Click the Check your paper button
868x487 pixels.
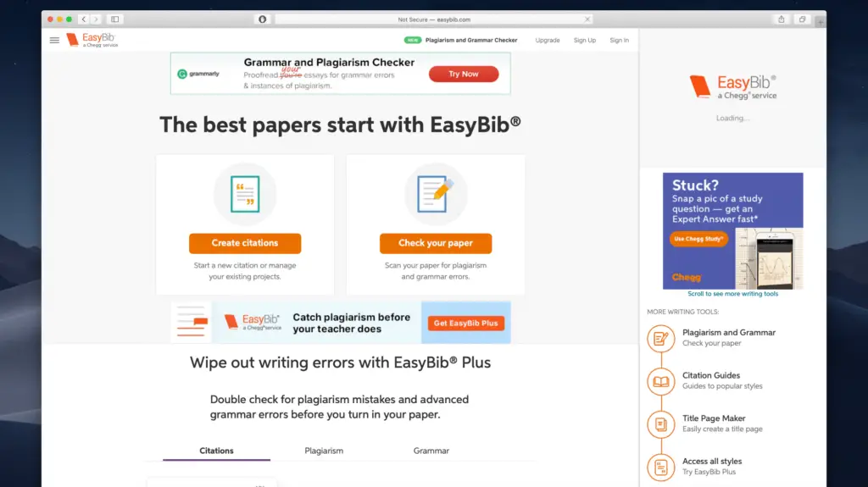click(x=436, y=243)
